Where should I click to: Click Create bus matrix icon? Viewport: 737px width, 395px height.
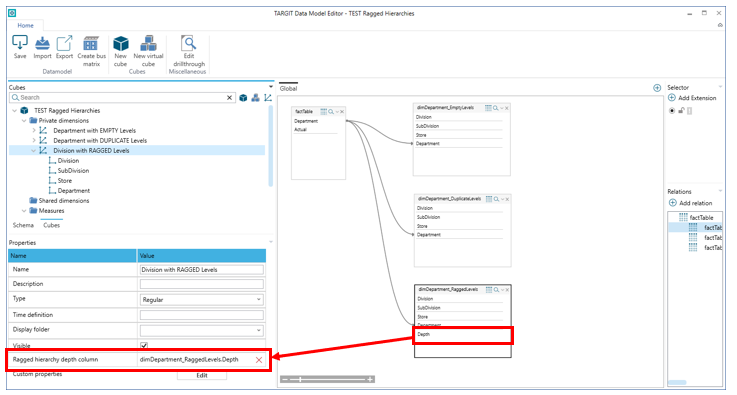tap(91, 43)
